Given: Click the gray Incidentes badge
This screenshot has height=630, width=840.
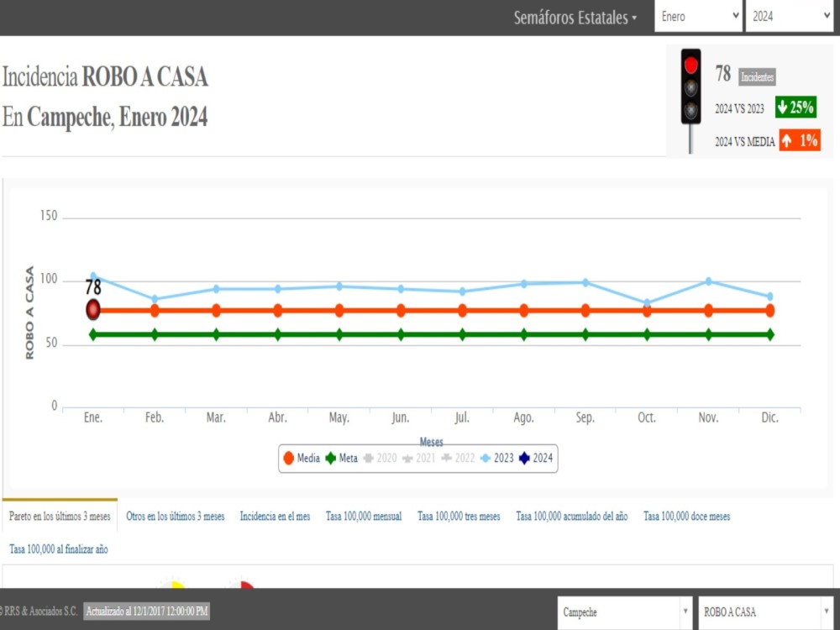Looking at the screenshot, I should pos(757,77).
